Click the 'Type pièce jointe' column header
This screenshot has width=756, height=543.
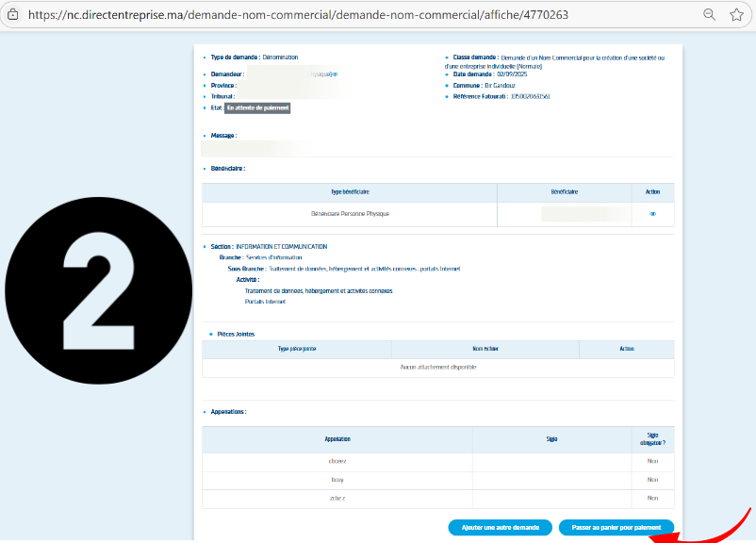pyautogui.click(x=297, y=349)
